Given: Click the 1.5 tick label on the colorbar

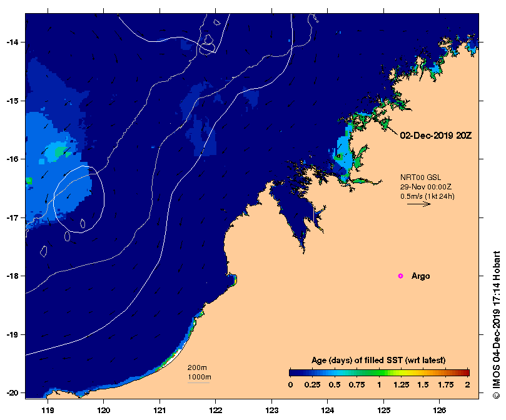Looking at the screenshot, I should click(423, 384).
